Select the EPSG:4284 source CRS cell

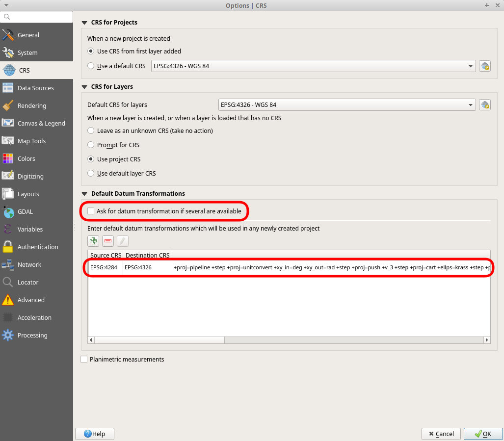pyautogui.click(x=106, y=267)
